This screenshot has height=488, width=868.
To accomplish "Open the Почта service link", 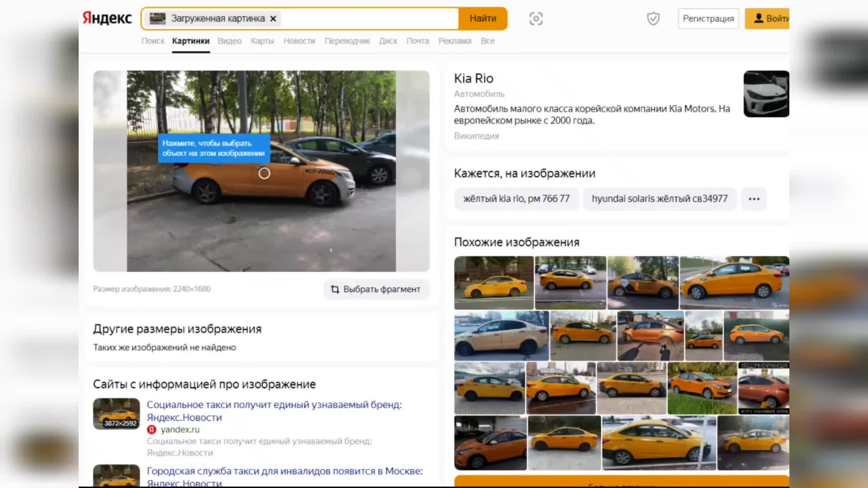I will (418, 41).
